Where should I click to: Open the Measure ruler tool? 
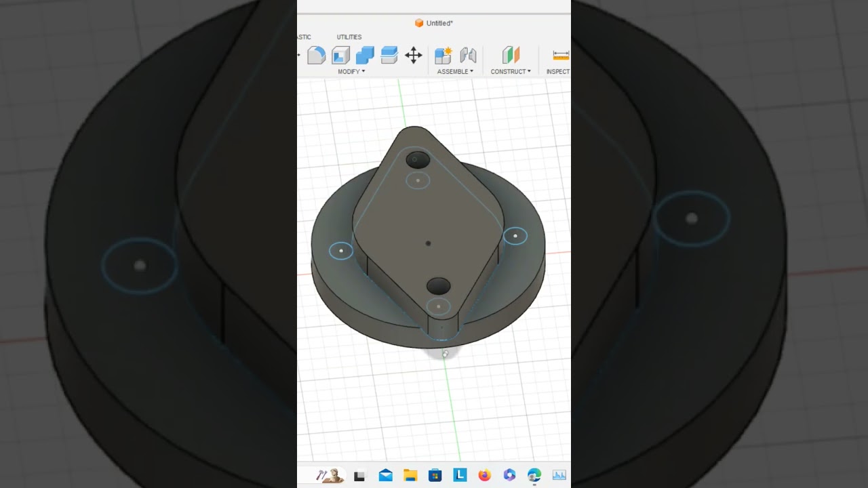point(561,55)
